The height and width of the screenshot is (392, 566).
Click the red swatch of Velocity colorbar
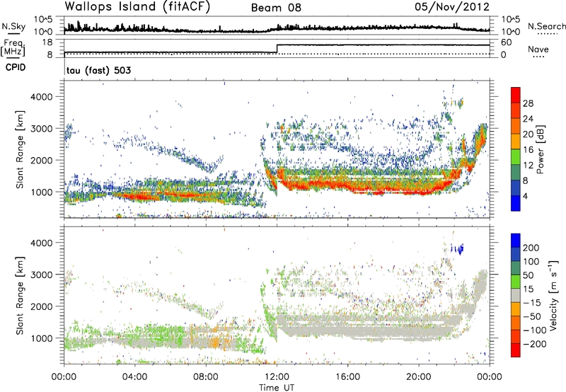pyautogui.click(x=516, y=350)
